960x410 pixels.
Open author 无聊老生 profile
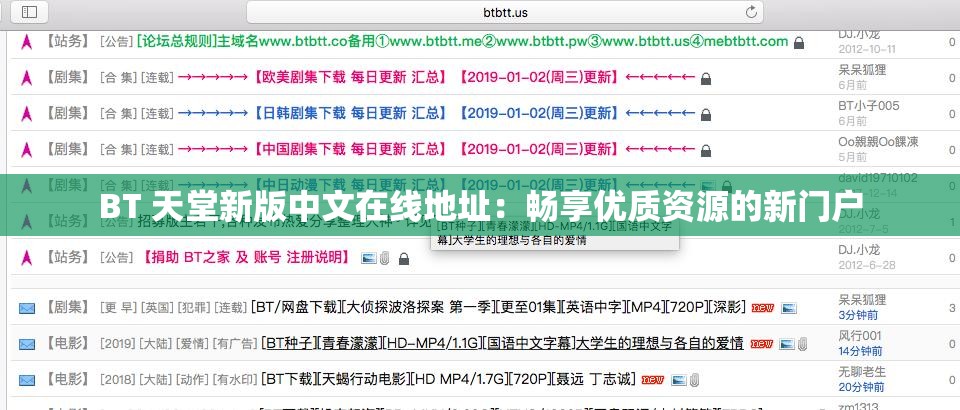point(862,371)
